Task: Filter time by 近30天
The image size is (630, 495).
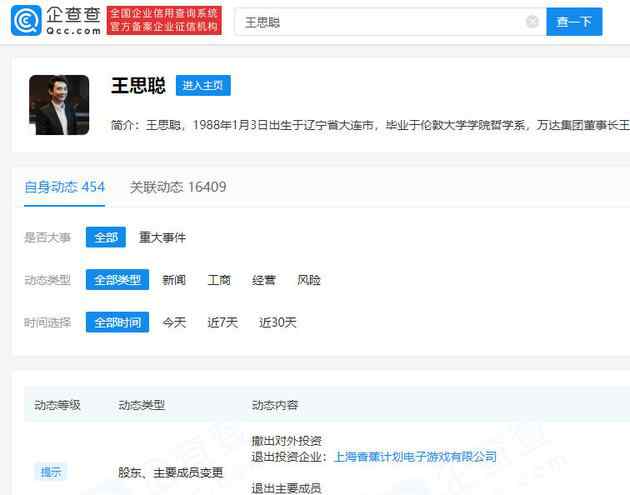Action: [x=278, y=322]
